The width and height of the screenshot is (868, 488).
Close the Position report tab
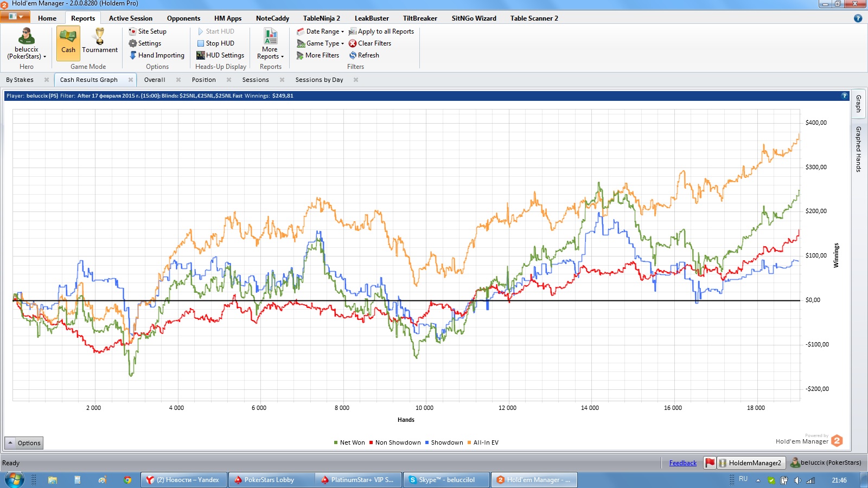(229, 80)
